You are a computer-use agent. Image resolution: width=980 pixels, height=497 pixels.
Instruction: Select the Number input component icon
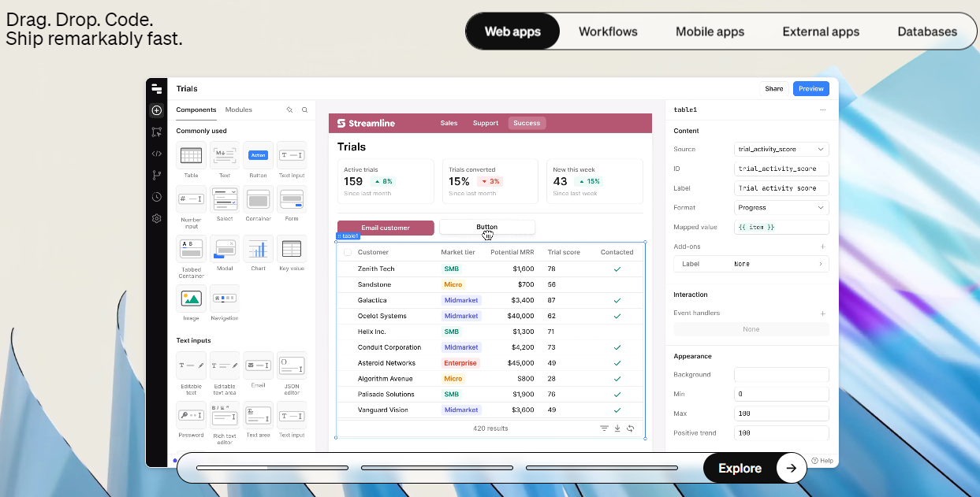pos(191,199)
